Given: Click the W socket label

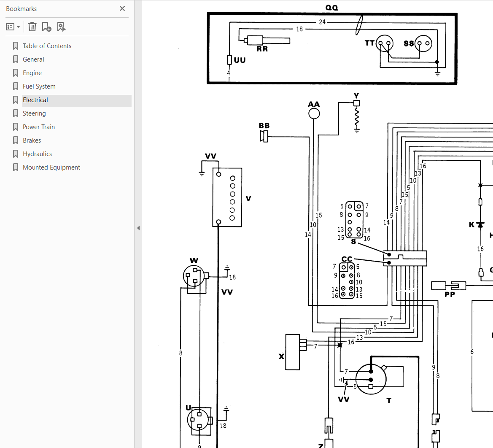Looking at the screenshot, I should click(194, 261).
